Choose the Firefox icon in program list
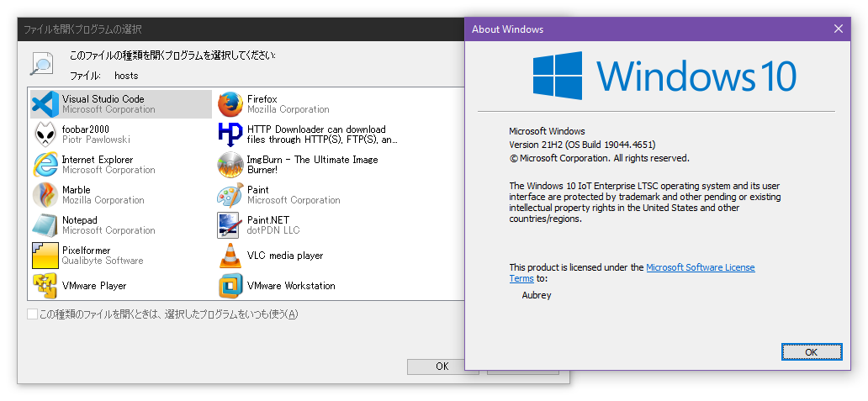868x401 pixels. pyautogui.click(x=230, y=104)
